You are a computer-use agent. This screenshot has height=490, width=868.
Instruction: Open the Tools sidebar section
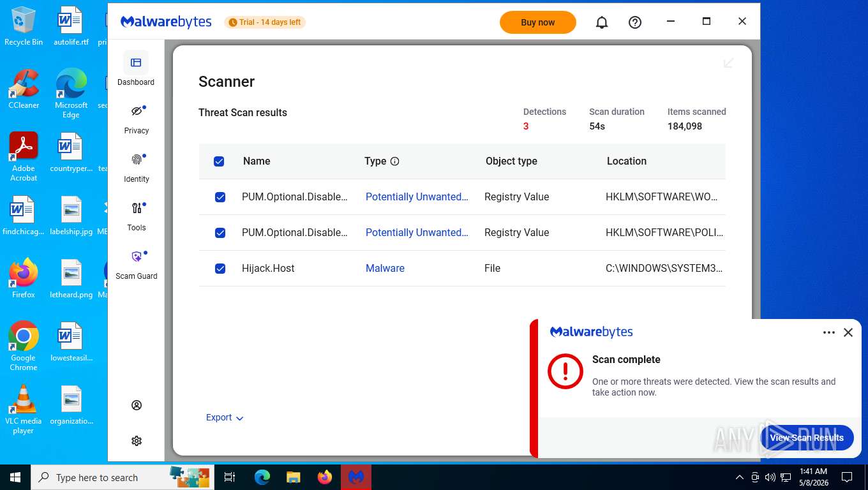[137, 216]
